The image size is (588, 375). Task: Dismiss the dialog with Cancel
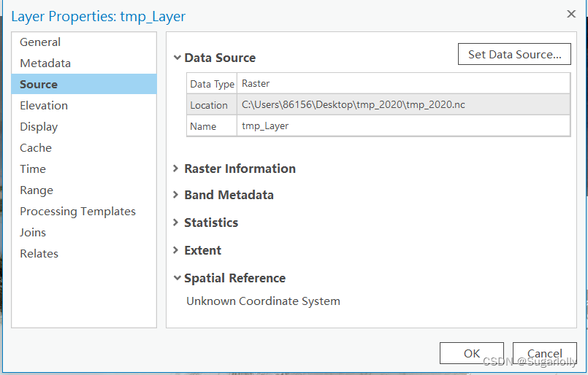544,353
